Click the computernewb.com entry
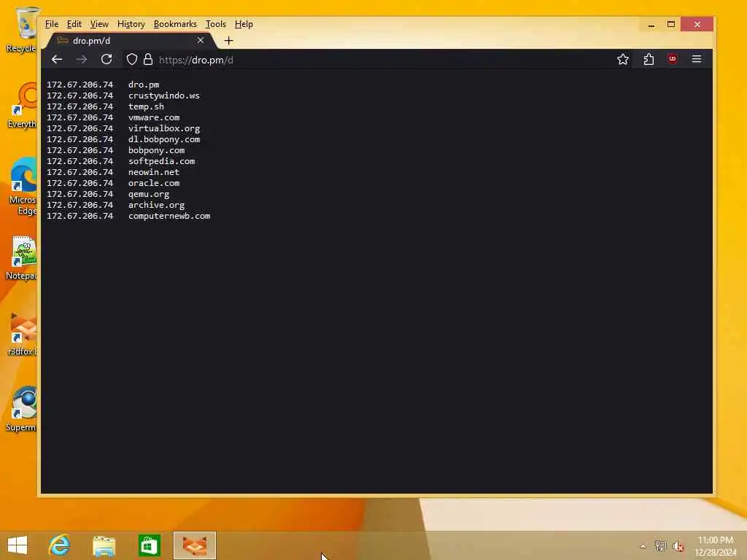 [169, 216]
